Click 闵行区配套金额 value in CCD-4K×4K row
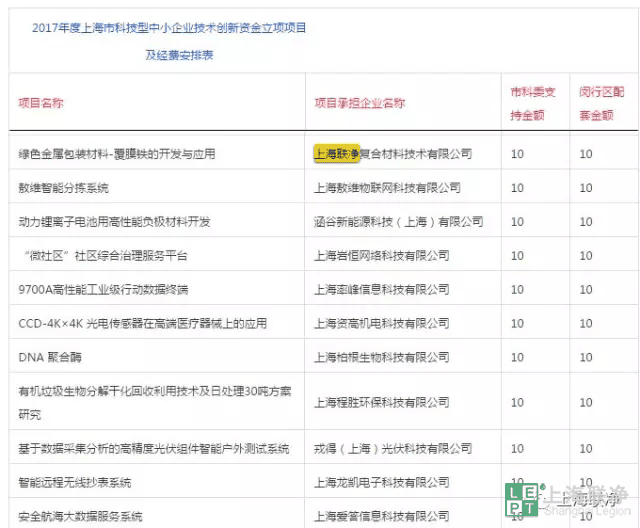Image resolution: width=640 pixels, height=528 pixels. (586, 323)
